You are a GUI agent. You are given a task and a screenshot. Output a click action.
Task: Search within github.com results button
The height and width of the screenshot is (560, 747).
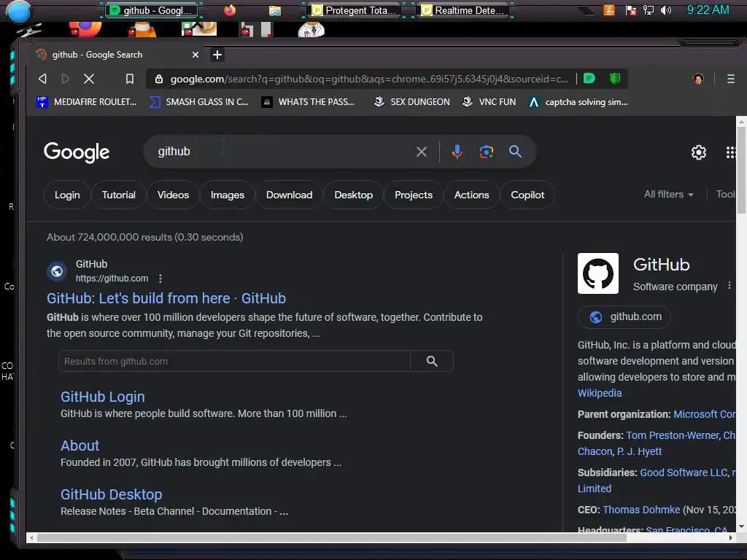point(432,362)
